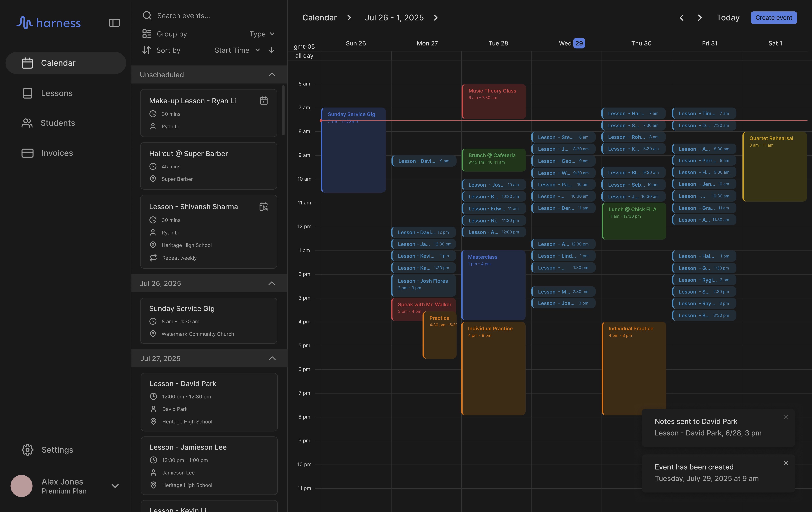Collapse the Jul 27, 2025 section
This screenshot has height=512, width=812.
272,358
